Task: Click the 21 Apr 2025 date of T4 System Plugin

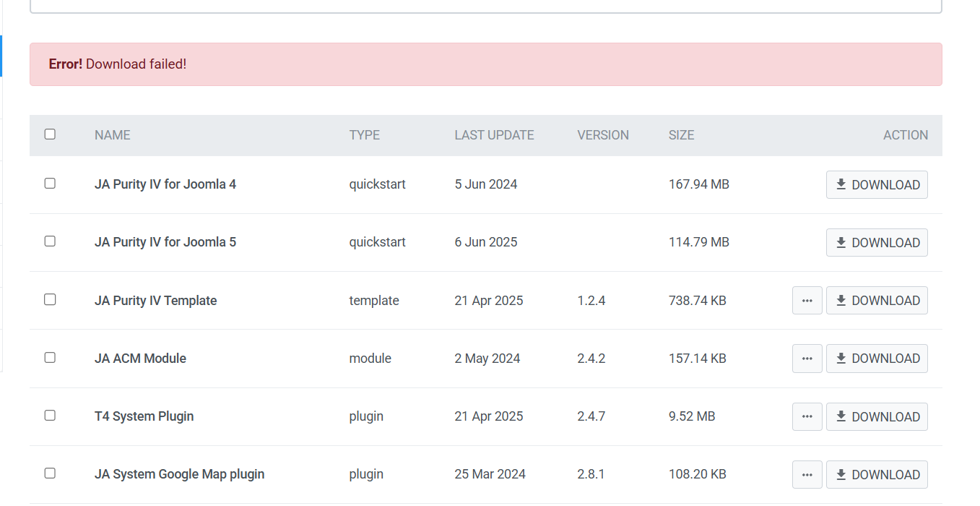Action: (x=489, y=416)
